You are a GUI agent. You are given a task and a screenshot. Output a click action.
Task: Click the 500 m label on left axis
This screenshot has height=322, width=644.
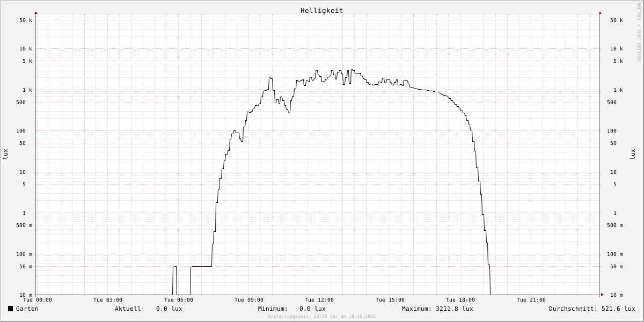pos(24,225)
